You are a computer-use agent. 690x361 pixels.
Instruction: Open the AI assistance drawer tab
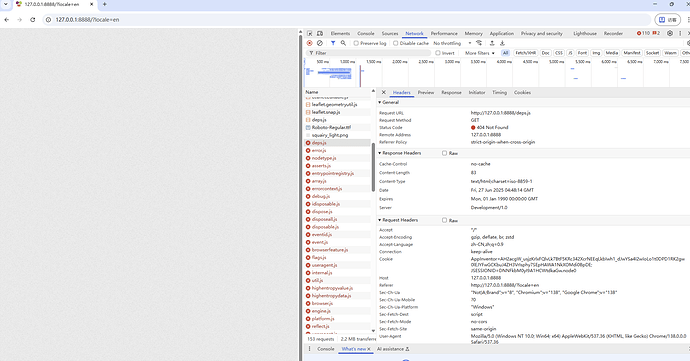pyautogui.click(x=393, y=349)
